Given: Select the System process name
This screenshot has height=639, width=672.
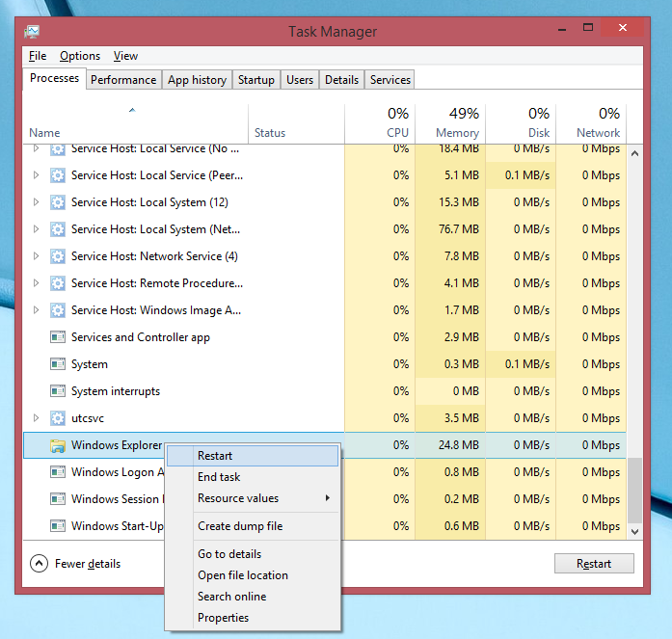Looking at the screenshot, I should point(90,364).
